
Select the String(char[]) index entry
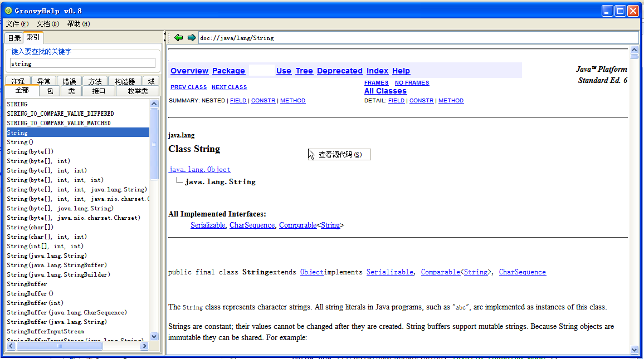(77, 227)
